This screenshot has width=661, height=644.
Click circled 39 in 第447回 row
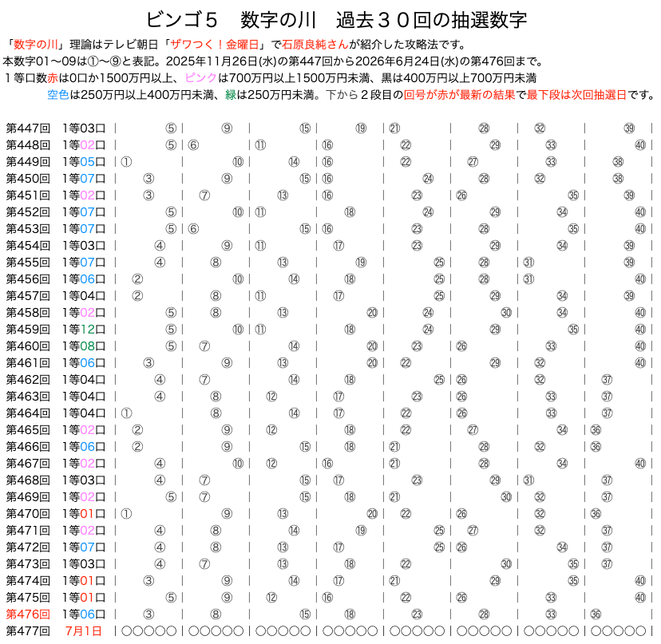pos(629,128)
